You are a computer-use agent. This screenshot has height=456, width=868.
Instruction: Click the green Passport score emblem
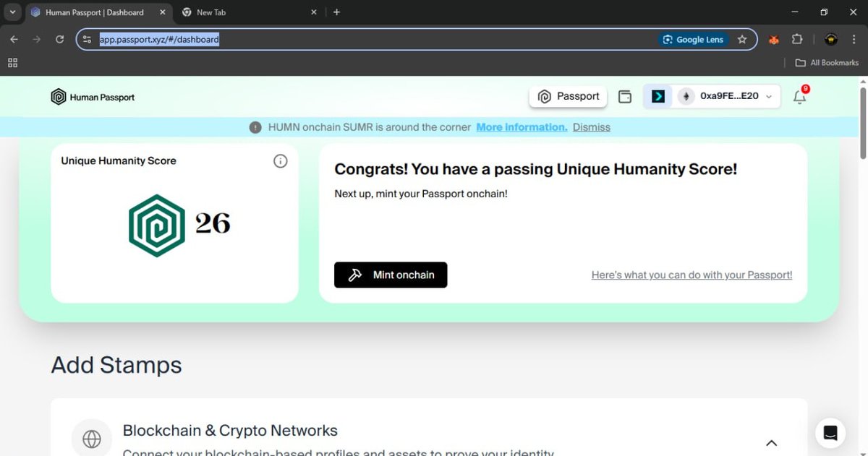(157, 225)
